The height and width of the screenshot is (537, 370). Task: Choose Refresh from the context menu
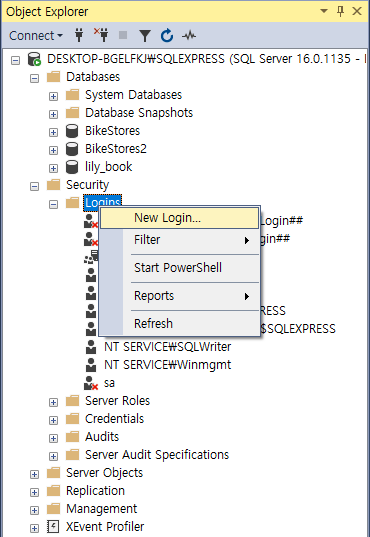(179, 324)
